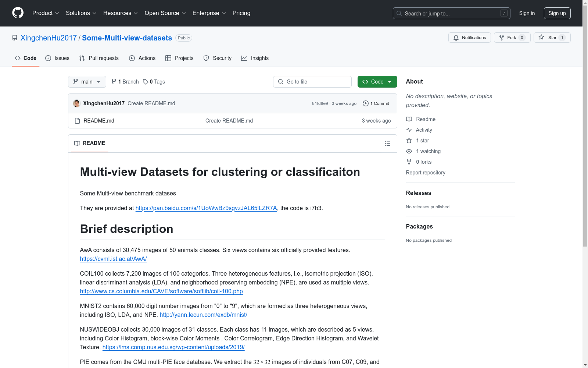Open the coil-100.php Columbia link
588x368 pixels.
pyautogui.click(x=161, y=291)
